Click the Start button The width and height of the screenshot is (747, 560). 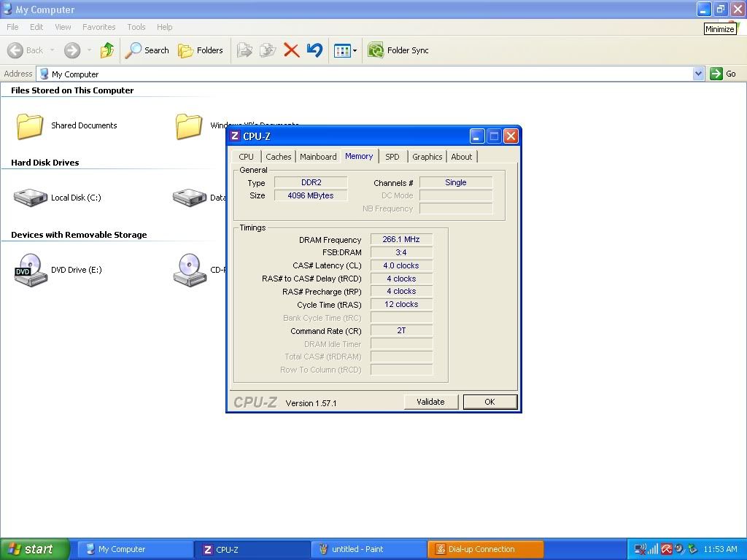click(35, 549)
